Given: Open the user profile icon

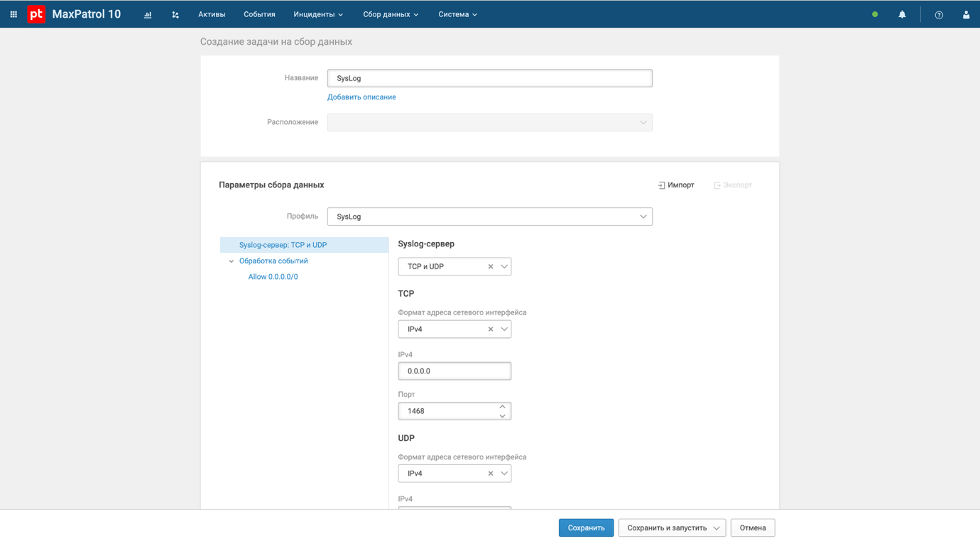Looking at the screenshot, I should coord(966,14).
